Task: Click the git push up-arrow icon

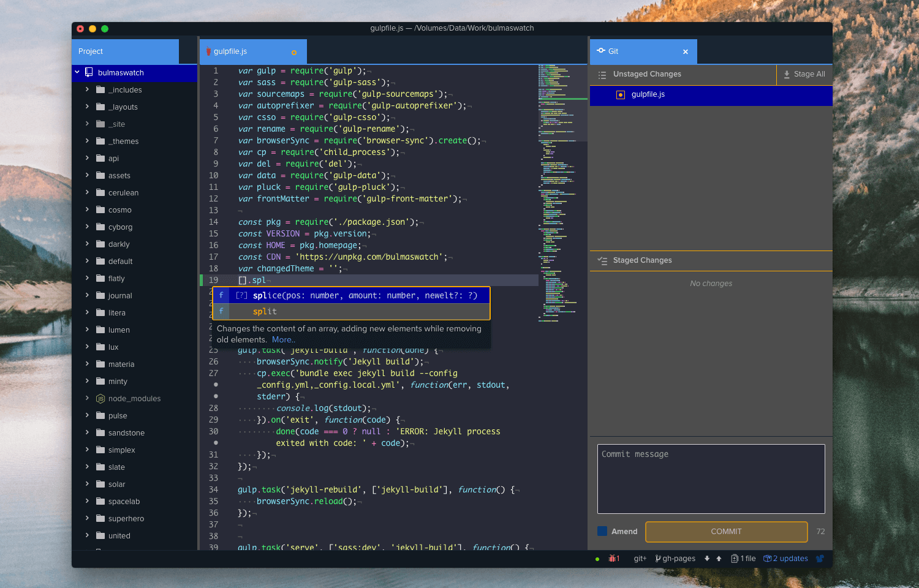Action: click(x=719, y=559)
